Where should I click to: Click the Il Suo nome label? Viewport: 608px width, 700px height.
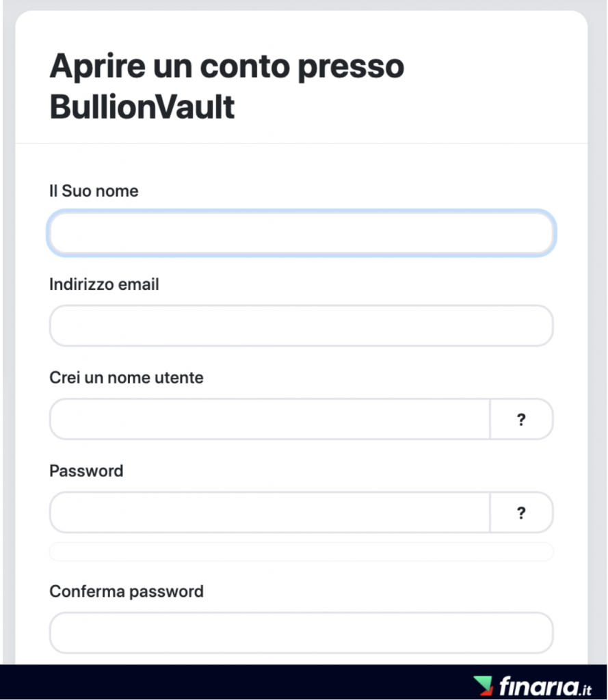click(94, 191)
